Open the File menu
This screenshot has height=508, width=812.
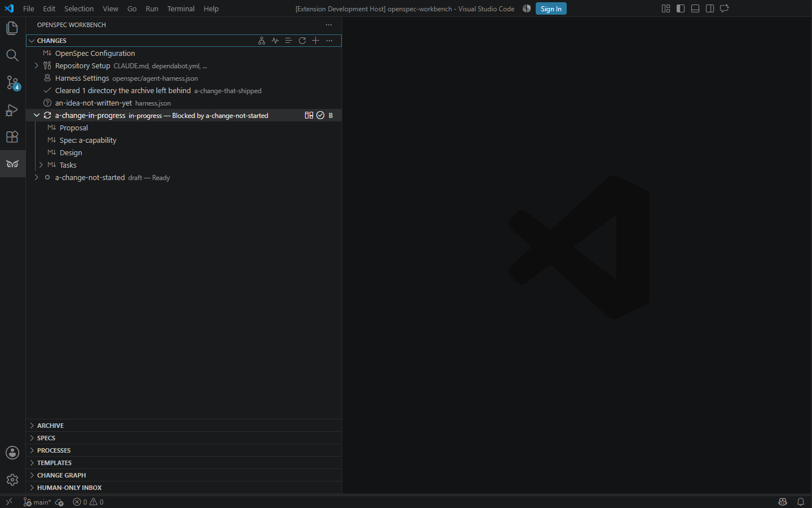tap(29, 8)
